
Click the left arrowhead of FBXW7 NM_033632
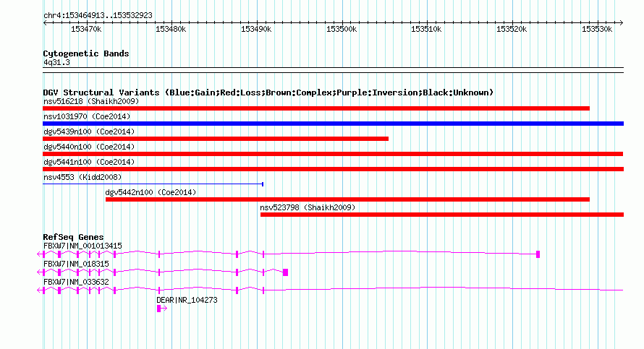tap(39, 290)
